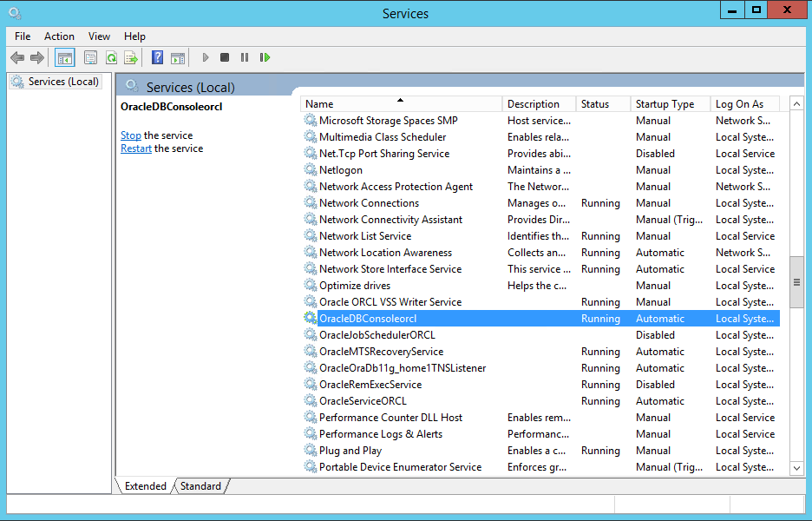Click gear icon beside OracleDBConsoleorcl row

311,318
